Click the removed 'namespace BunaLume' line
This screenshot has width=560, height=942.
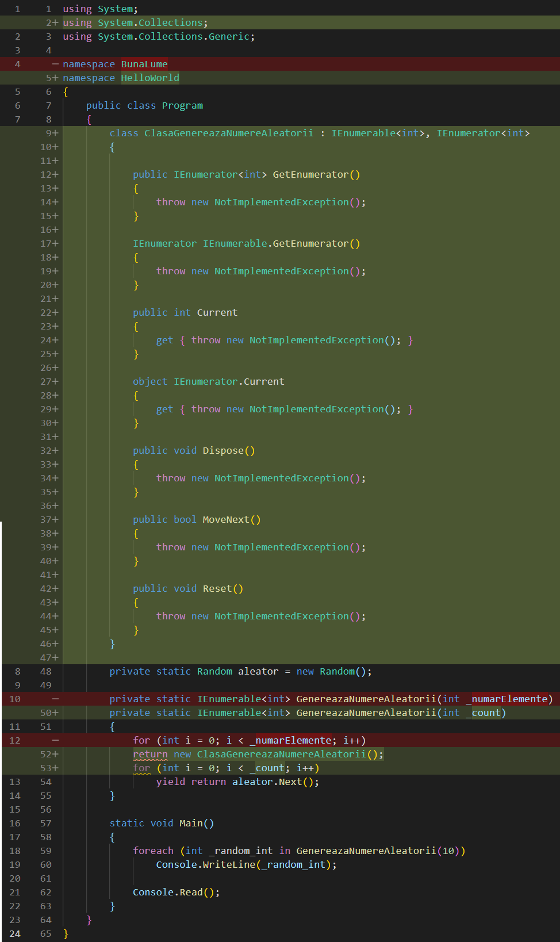pos(115,64)
